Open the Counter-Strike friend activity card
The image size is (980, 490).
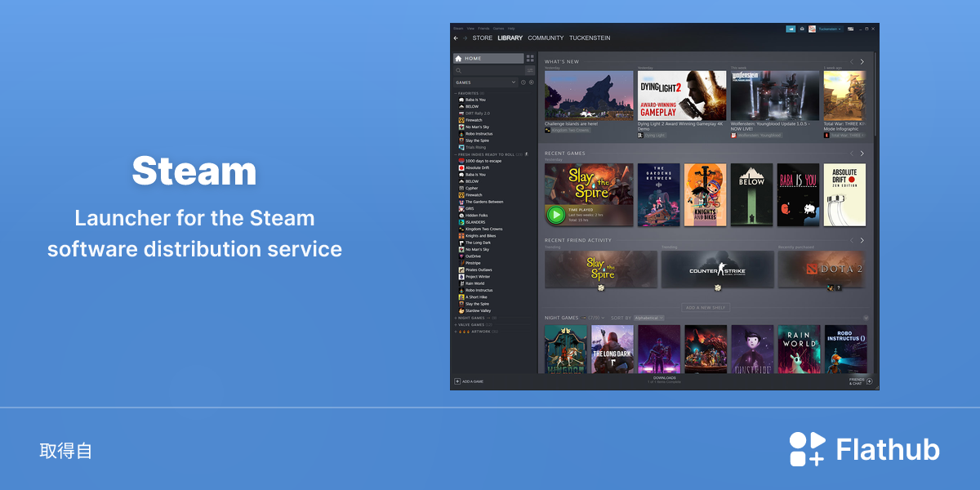718,269
